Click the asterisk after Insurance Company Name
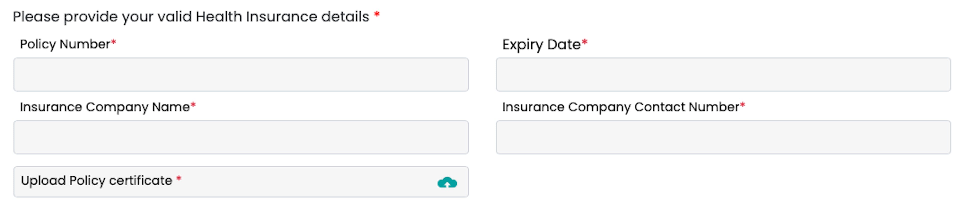The width and height of the screenshot is (980, 219). (x=193, y=105)
